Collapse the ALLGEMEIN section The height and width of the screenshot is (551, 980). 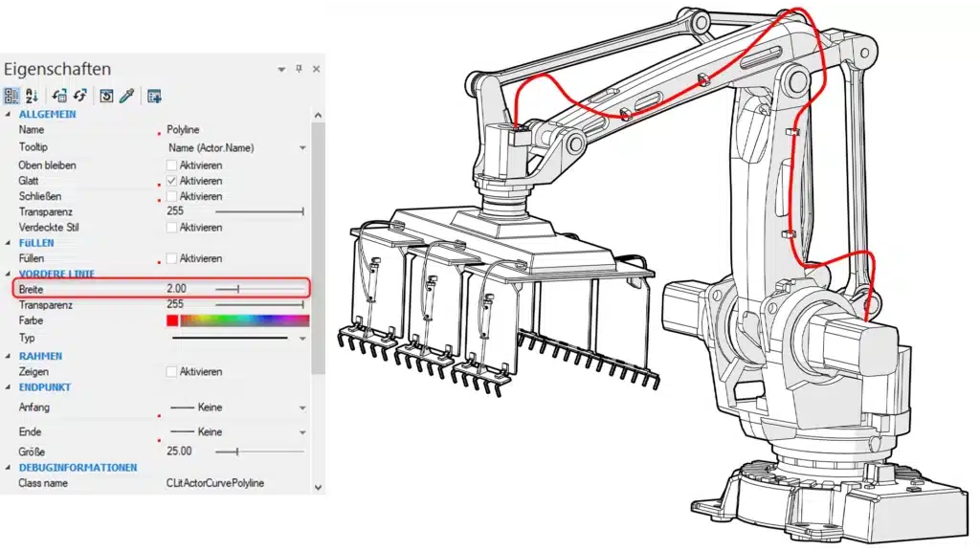pyautogui.click(x=9, y=113)
